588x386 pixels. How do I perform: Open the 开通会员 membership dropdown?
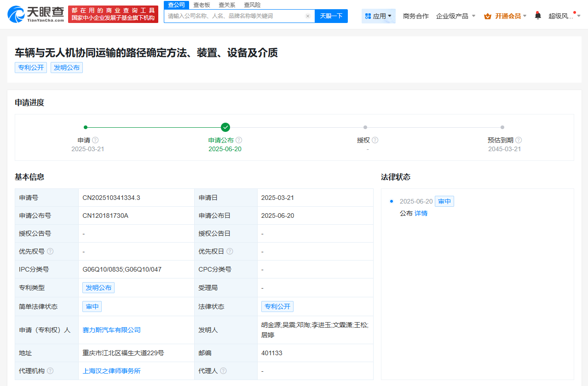[505, 16]
